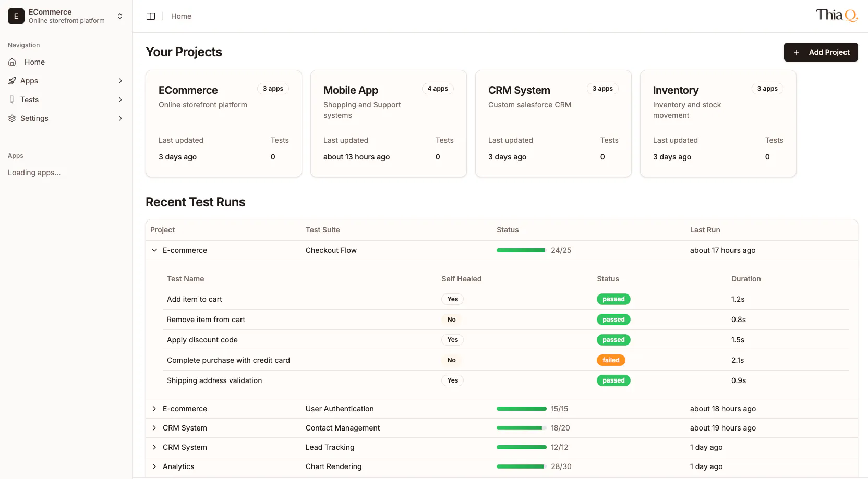Click the ECommerce workspace 'E' avatar
The width and height of the screenshot is (868, 479).
pyautogui.click(x=16, y=16)
